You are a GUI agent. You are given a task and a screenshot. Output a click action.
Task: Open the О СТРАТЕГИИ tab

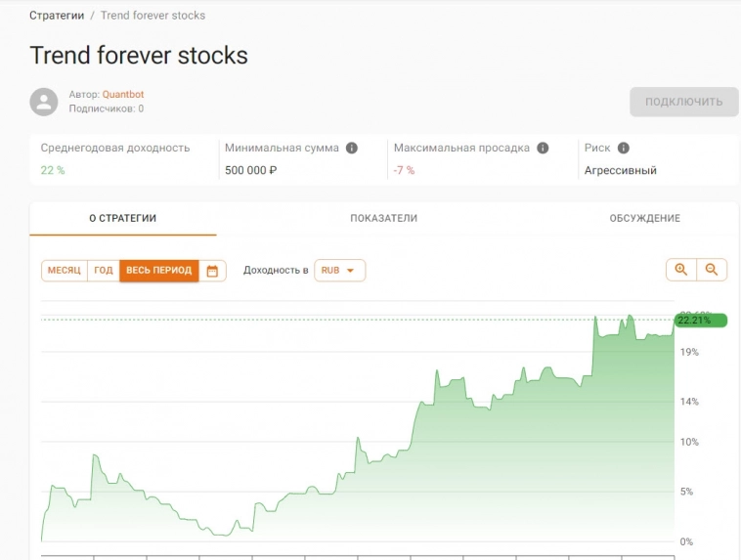point(122,218)
